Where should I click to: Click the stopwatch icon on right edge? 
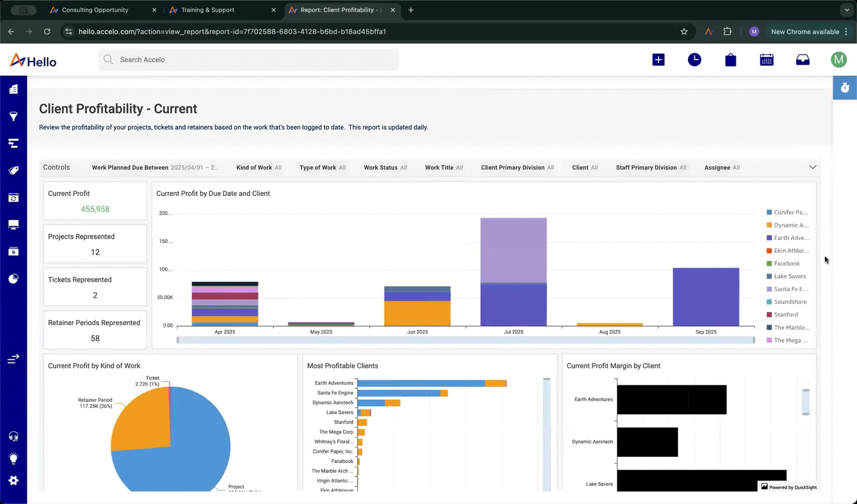(845, 87)
